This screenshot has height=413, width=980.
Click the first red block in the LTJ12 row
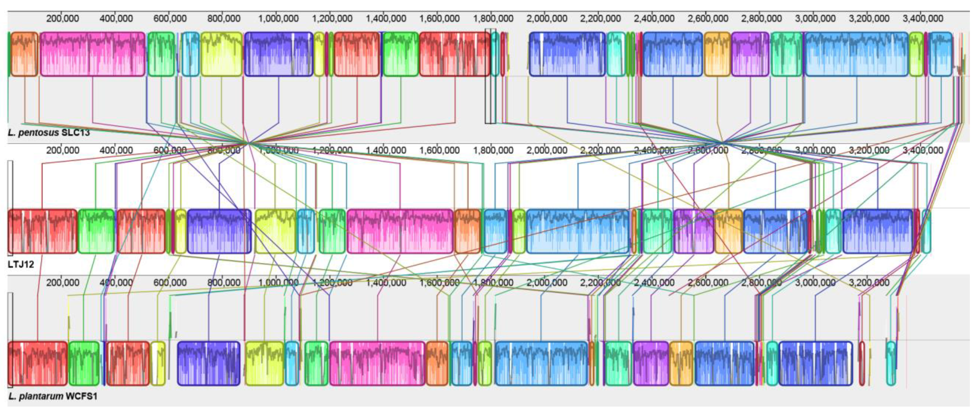tap(42, 231)
